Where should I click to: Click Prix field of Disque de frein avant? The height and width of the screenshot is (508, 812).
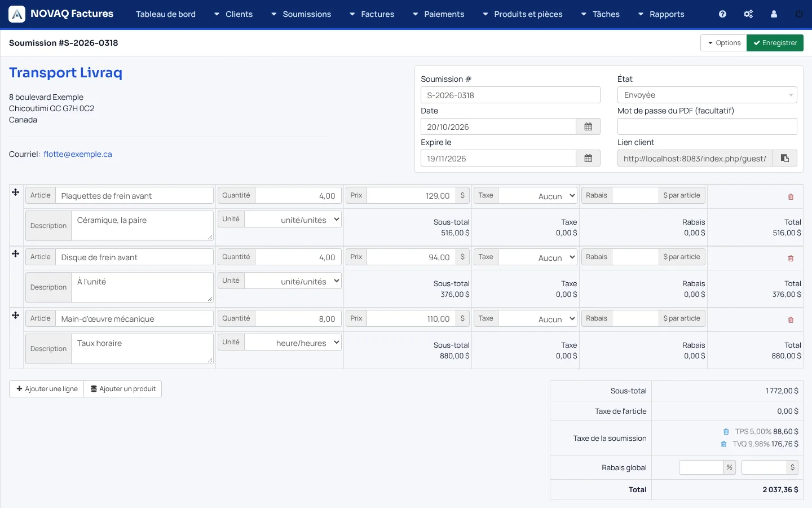coord(412,257)
